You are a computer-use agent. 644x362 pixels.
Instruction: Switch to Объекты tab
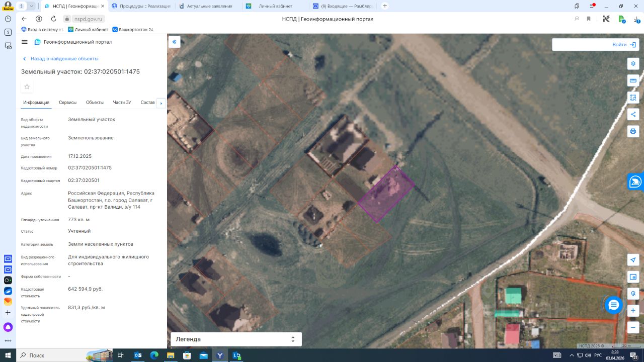pyautogui.click(x=95, y=103)
